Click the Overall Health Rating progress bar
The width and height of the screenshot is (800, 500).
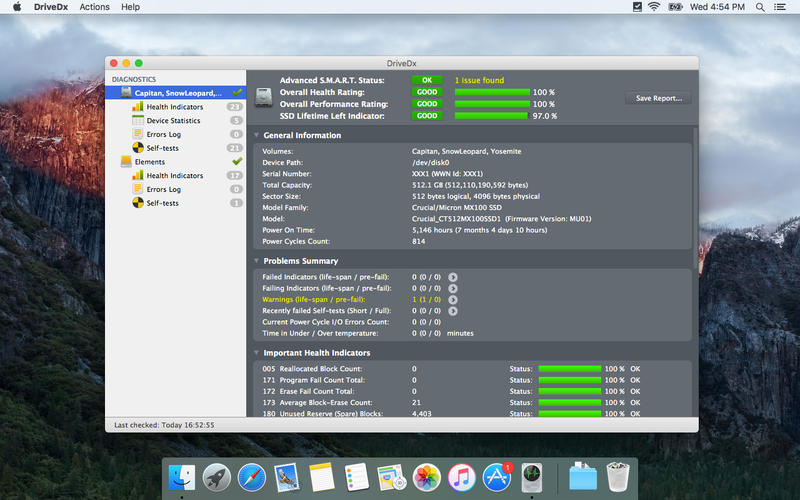pos(492,92)
